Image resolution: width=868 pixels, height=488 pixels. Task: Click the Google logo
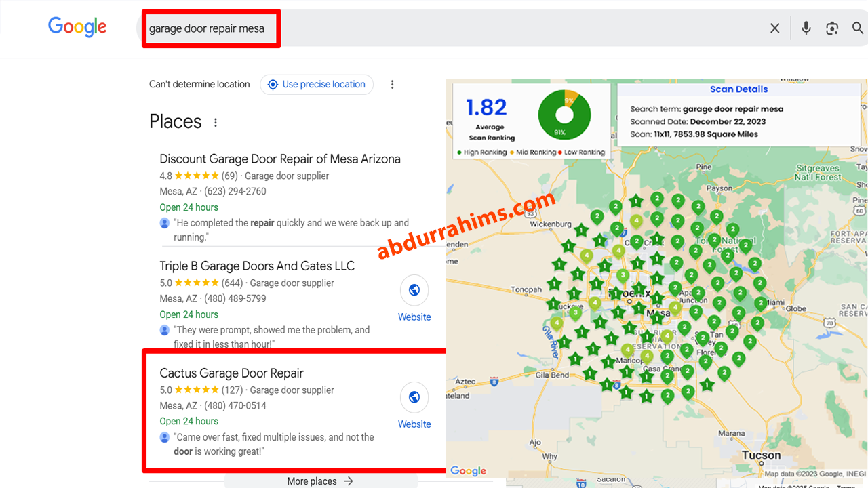[77, 27]
